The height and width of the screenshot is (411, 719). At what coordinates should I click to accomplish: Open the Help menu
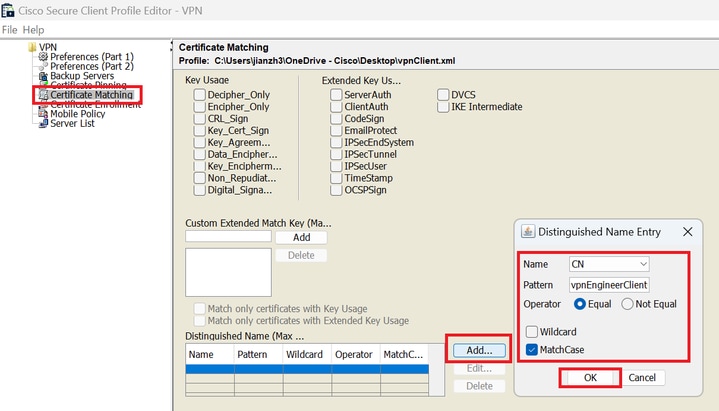pos(33,30)
